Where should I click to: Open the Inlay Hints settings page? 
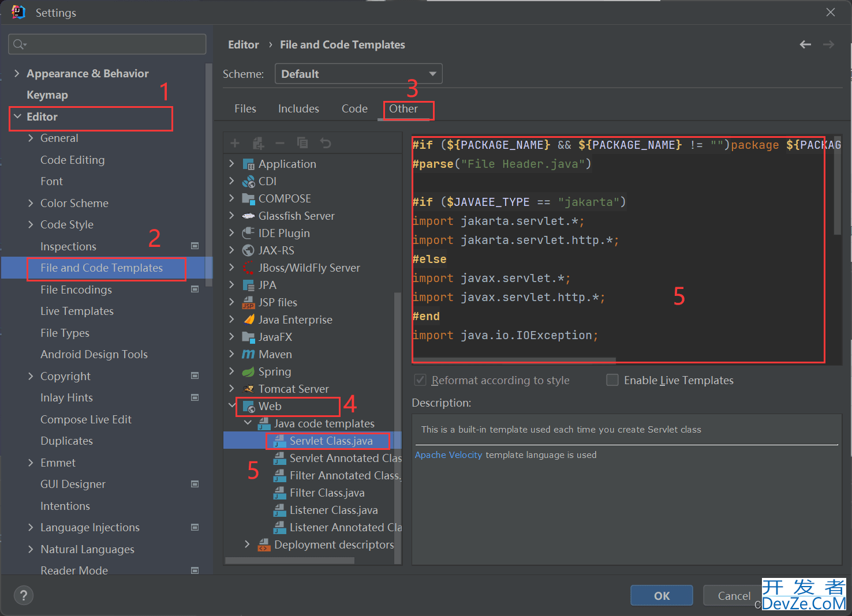66,398
